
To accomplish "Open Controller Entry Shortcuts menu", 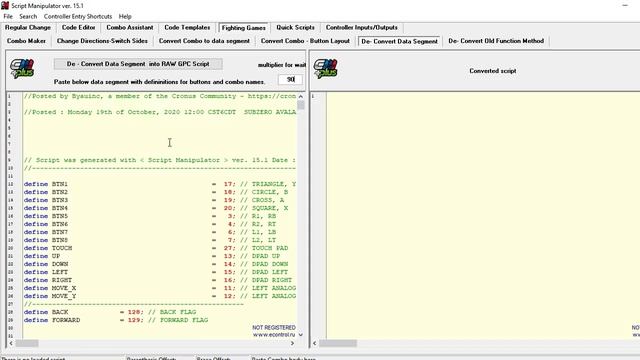I will click(78, 16).
